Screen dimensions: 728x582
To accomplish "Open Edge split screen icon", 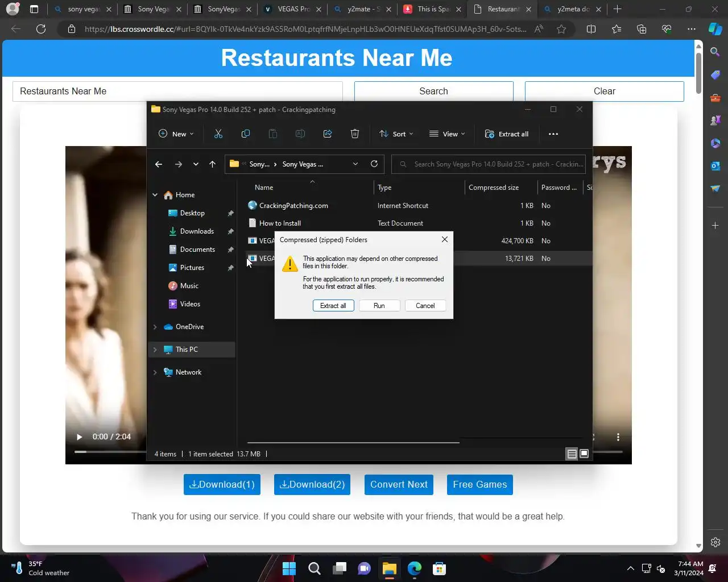I will coord(591,29).
